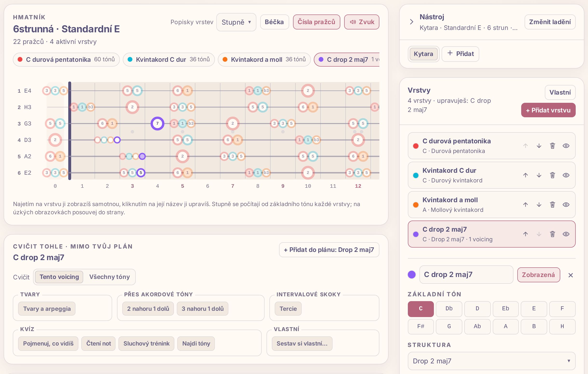Open the Sluchový trénink quiz
The image size is (588, 374).
(x=146, y=344)
